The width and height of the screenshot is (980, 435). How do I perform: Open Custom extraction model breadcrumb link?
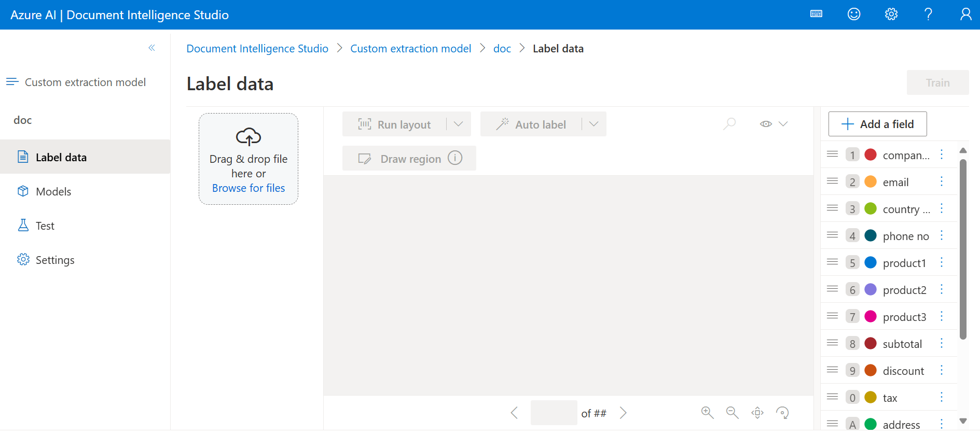pos(411,48)
